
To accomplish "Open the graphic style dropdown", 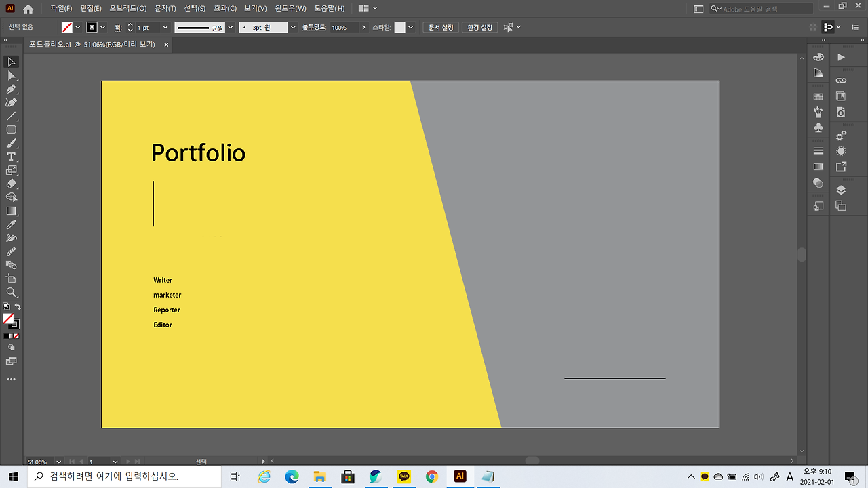I will (411, 27).
